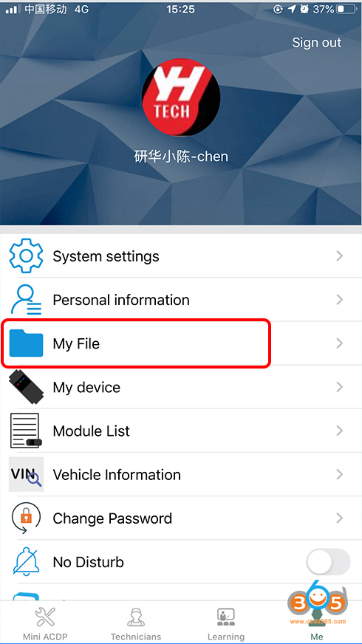362x644 pixels.
Task: Tap Sign out link
Action: [316, 42]
